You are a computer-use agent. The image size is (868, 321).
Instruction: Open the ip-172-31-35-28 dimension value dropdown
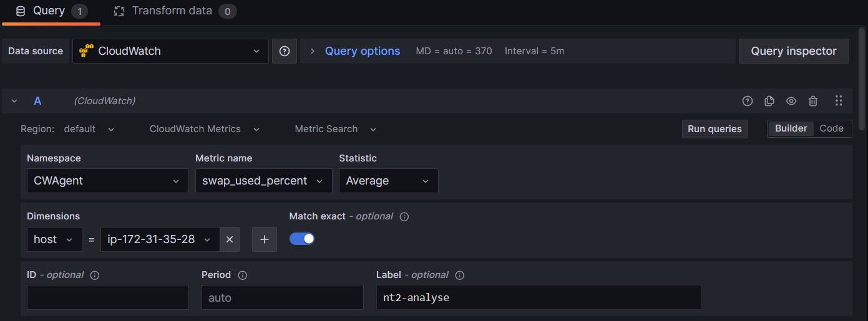pos(160,239)
